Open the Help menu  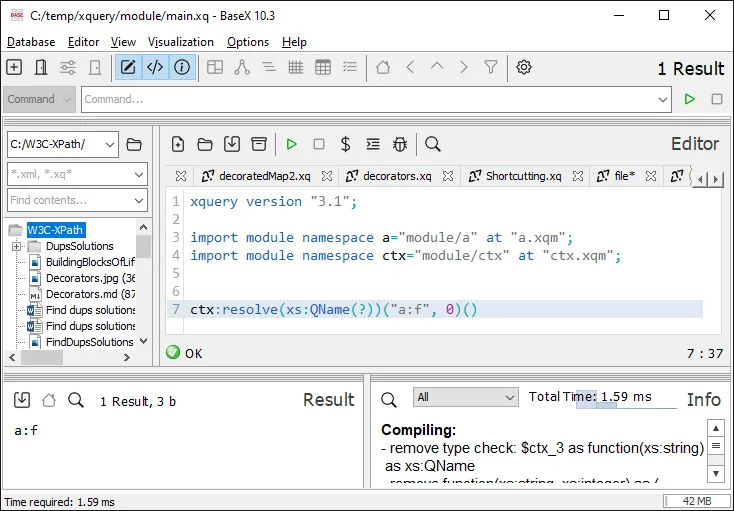294,42
